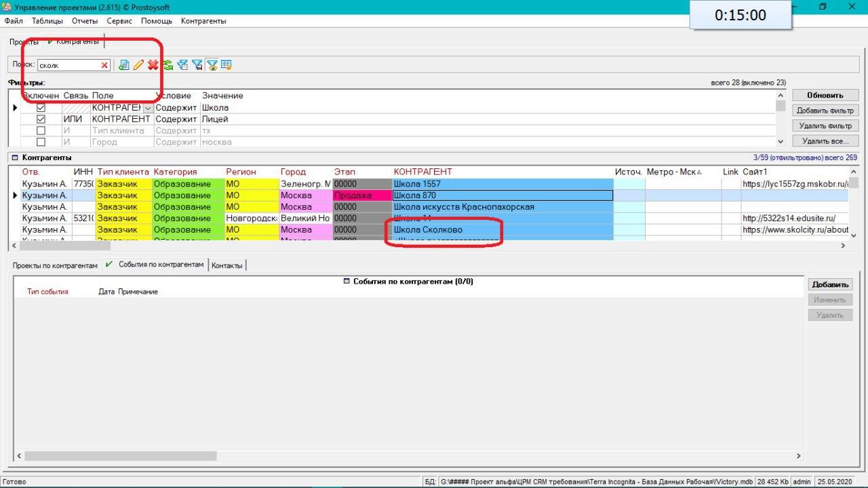Viewport: 868px width, 488px height.
Task: Open the Отчеты menu
Action: click(85, 21)
